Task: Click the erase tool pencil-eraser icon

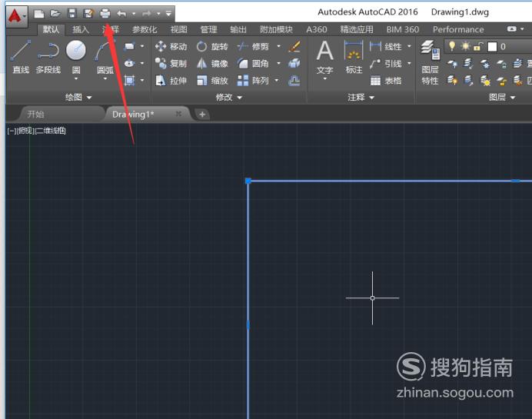Action: (x=294, y=46)
